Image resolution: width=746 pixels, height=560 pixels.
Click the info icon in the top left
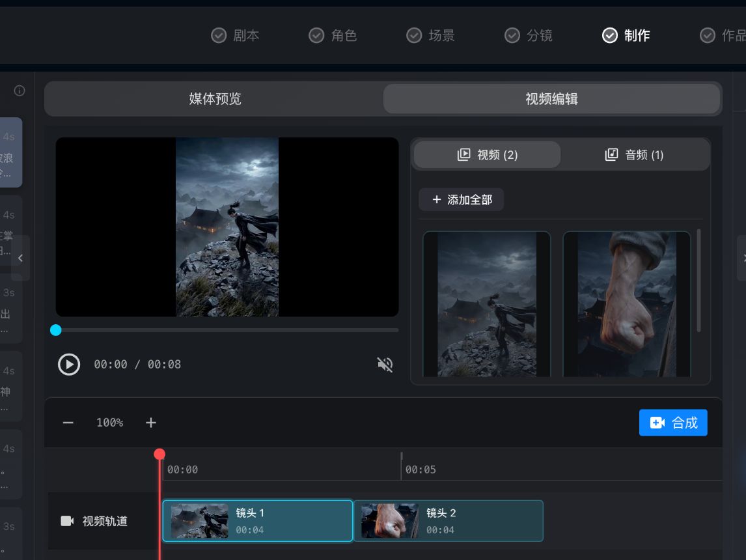(x=19, y=91)
